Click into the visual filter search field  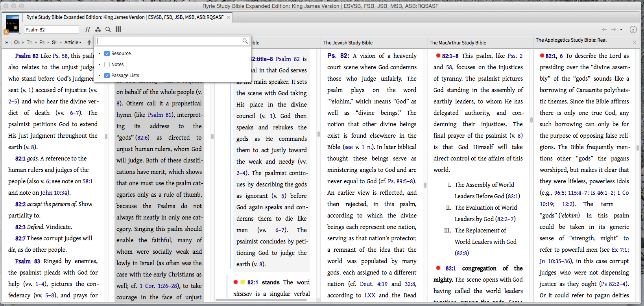(x=169, y=41)
